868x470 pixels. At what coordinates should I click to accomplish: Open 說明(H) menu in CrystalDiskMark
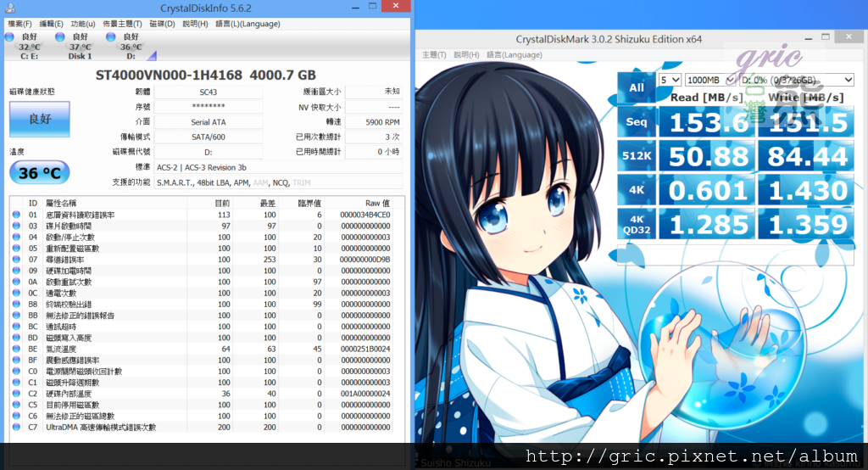(467, 55)
